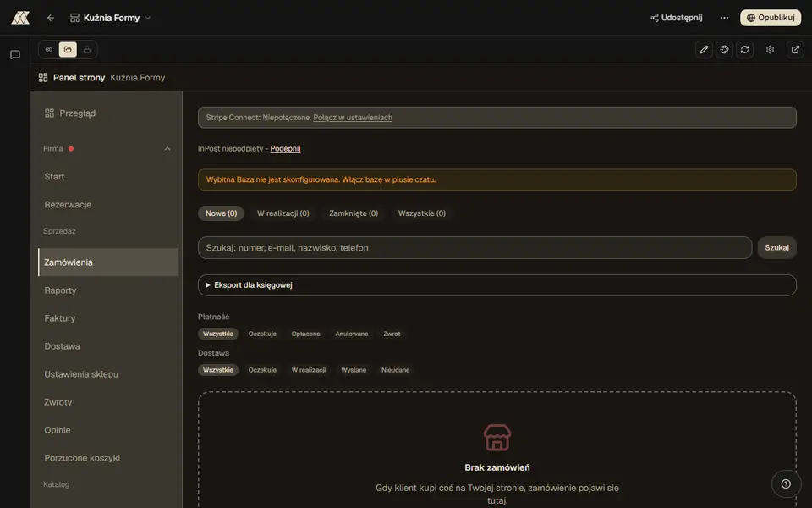Screen dimensions: 812x508
Task: Toggle the lock mode icon
Action: (87, 50)
